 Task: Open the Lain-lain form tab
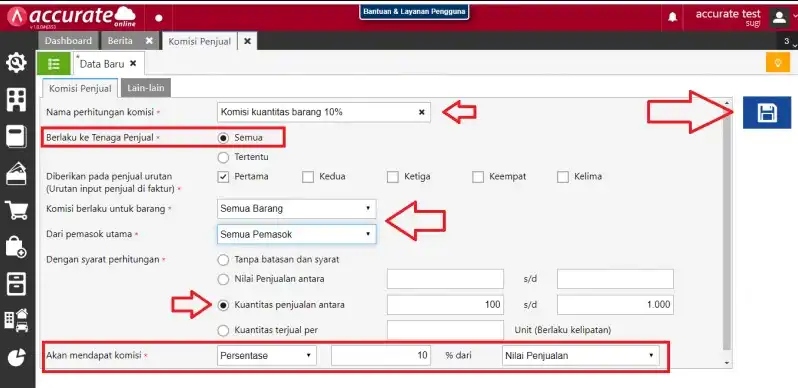click(146, 88)
